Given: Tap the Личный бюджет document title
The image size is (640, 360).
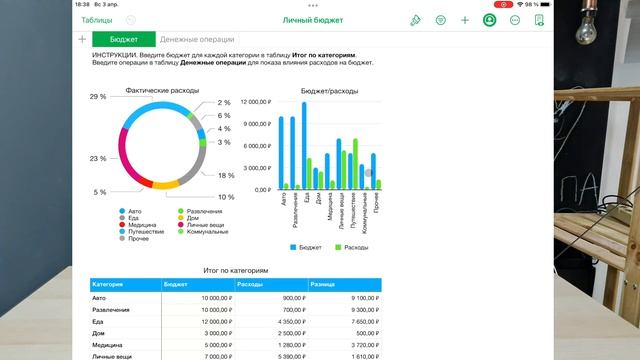Looking at the screenshot, I should 313,20.
